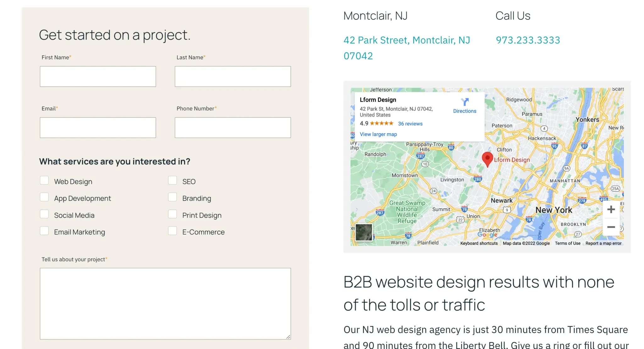The image size is (644, 349).
Task: Select the E-Commerce service option
Action: (x=172, y=231)
